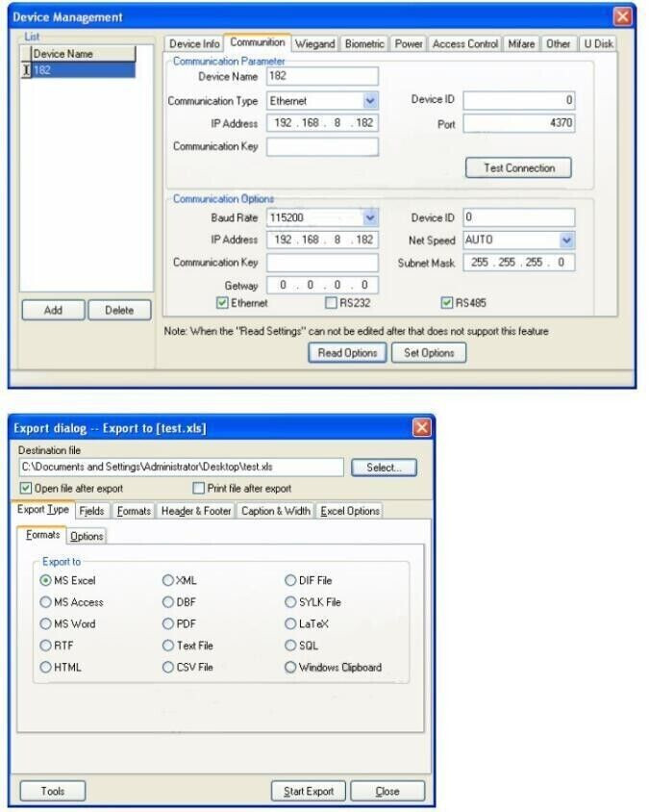Click Add button under device list
This screenshot has height=812, width=649.
coord(53,310)
